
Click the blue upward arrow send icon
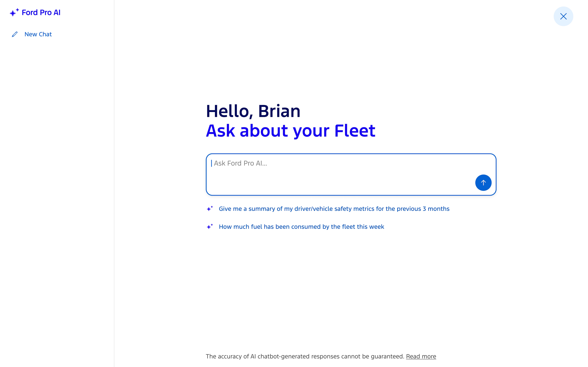coord(483,183)
